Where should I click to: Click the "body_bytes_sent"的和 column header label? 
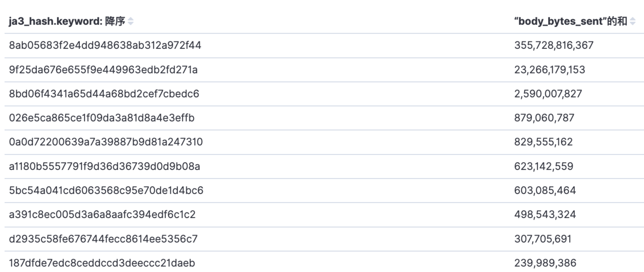tap(570, 21)
